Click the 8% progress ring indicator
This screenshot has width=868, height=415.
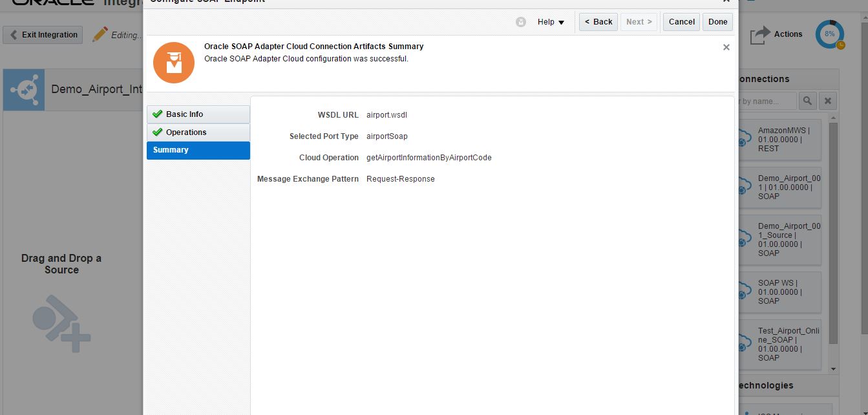830,34
